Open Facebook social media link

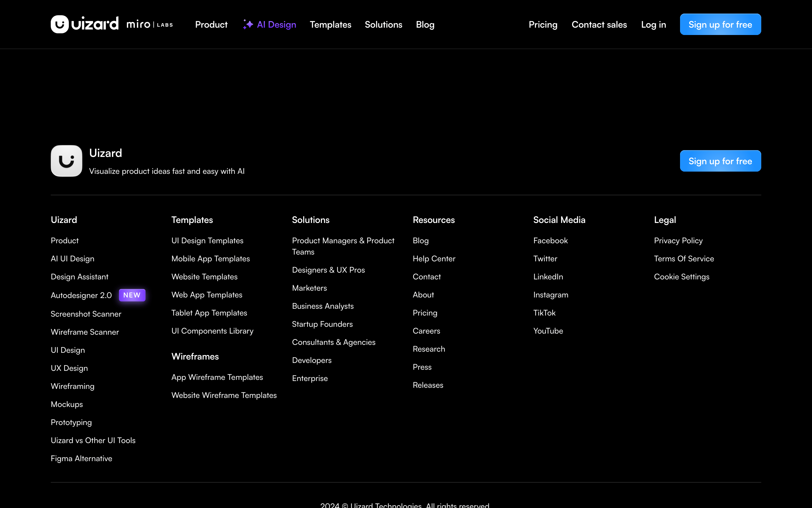tap(551, 240)
